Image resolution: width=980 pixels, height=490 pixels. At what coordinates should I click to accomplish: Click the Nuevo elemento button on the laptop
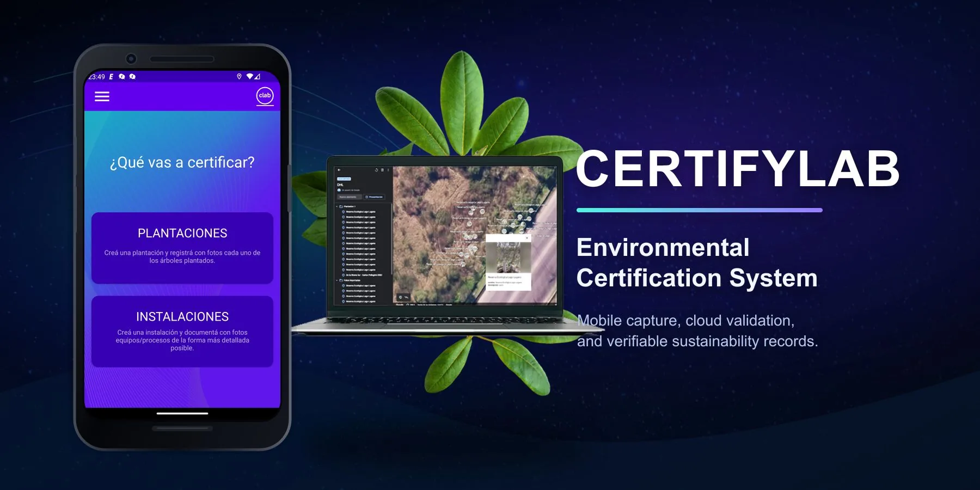[x=349, y=197]
